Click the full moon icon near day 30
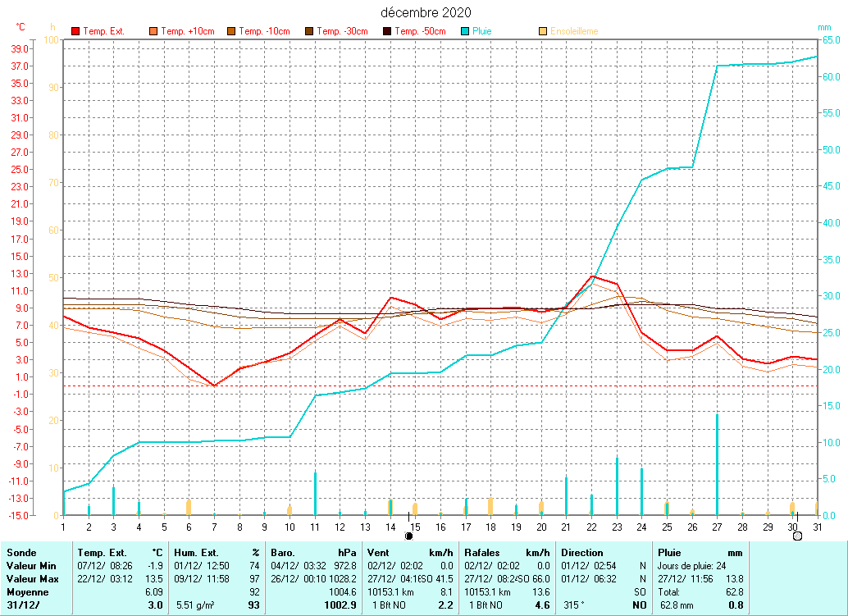This screenshot has width=848, height=616. click(x=797, y=536)
